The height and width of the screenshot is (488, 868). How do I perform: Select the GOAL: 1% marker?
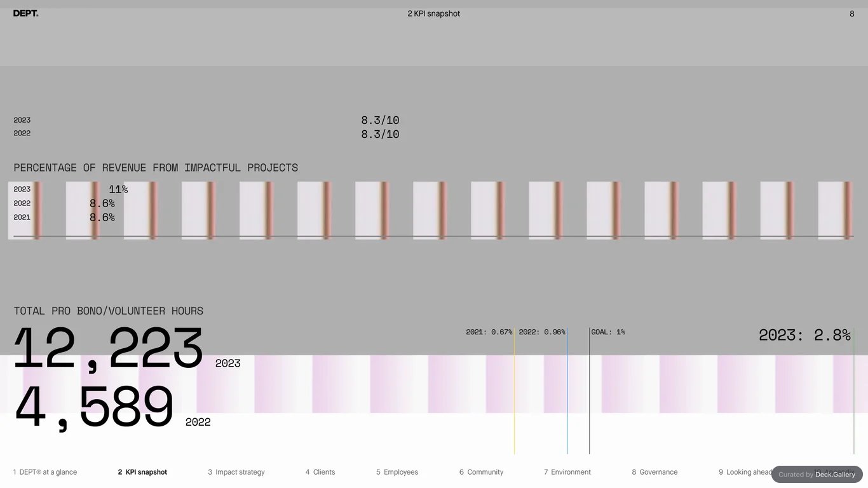click(x=608, y=332)
